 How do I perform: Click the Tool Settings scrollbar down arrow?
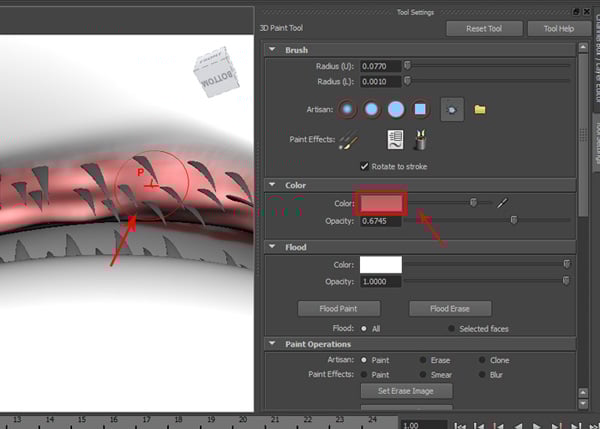583,404
